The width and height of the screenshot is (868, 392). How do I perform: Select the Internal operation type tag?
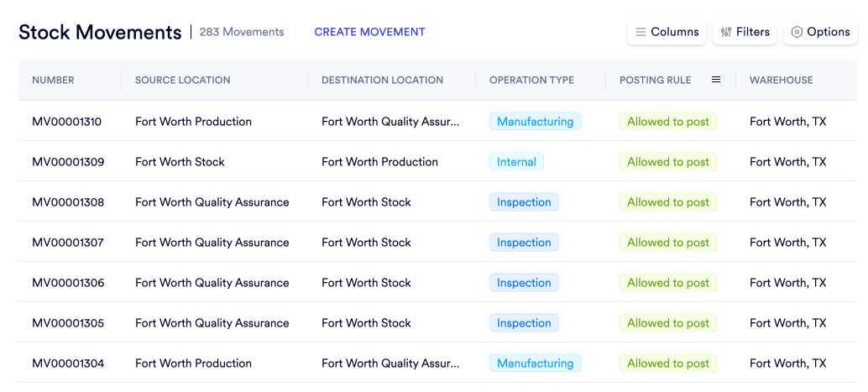[x=516, y=162]
